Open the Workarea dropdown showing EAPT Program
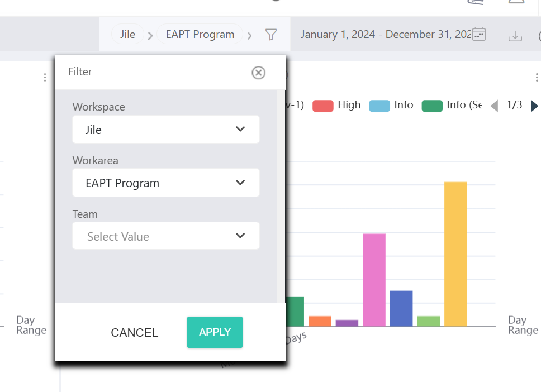Viewport: 541px width, 392px height. point(166,183)
